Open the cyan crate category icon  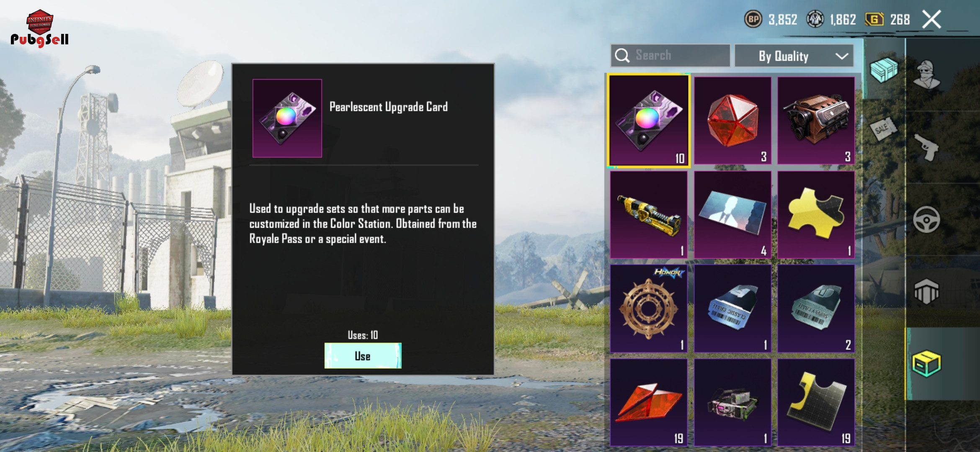click(884, 70)
